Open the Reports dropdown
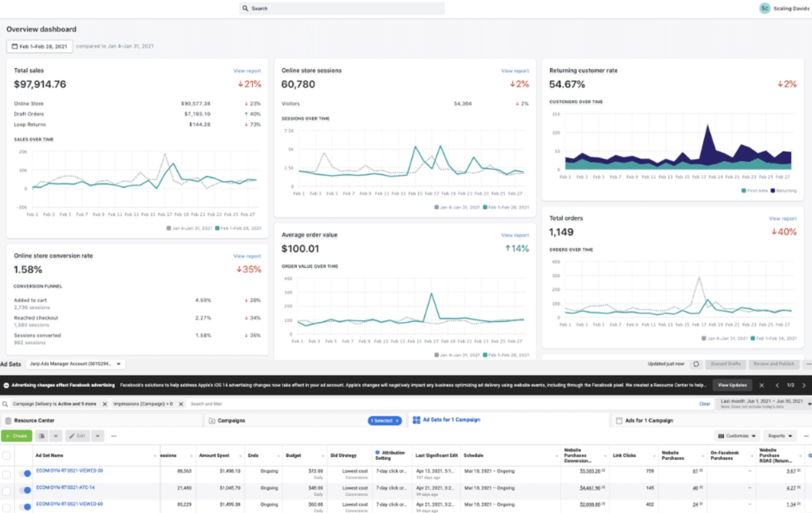Screen dimensions: 812x513 [780, 436]
